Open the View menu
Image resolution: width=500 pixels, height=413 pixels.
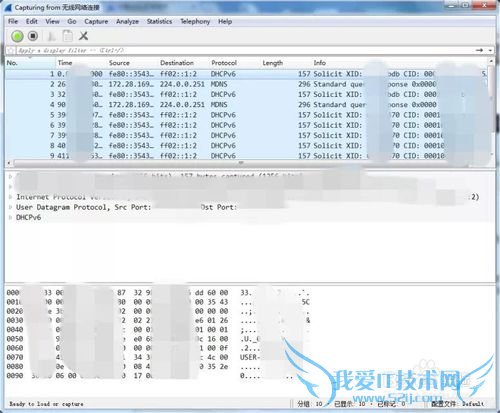52,21
